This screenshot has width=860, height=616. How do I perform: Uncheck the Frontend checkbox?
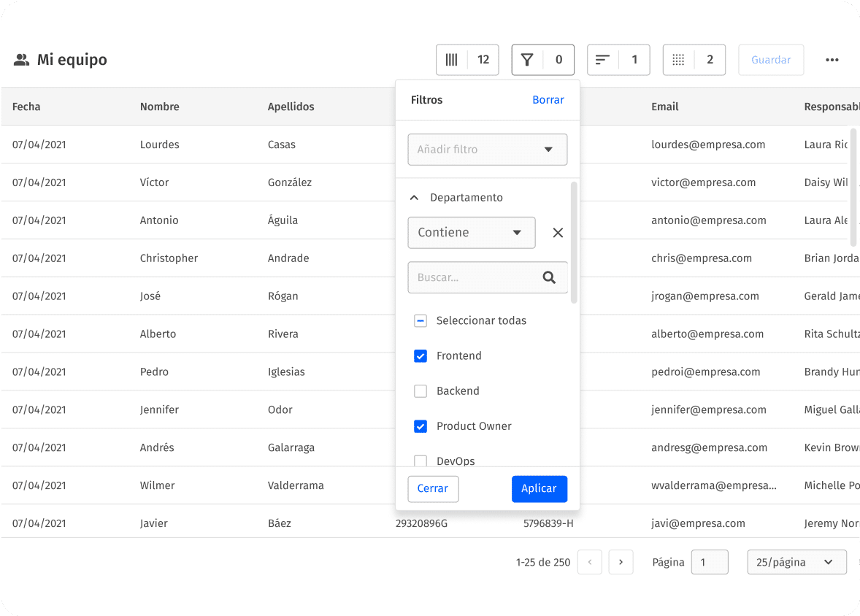click(x=421, y=356)
